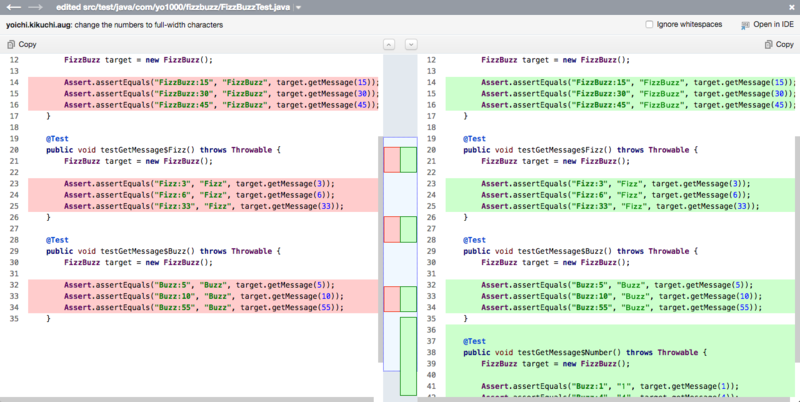Screen dimensions: 800x402
Task: Click the edited file path title
Action: point(173,7)
